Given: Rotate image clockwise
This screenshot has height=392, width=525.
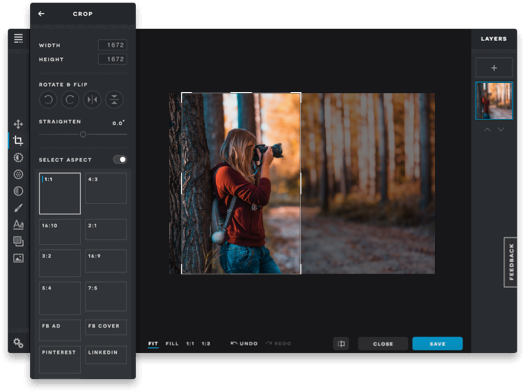Looking at the screenshot, I should (70, 100).
